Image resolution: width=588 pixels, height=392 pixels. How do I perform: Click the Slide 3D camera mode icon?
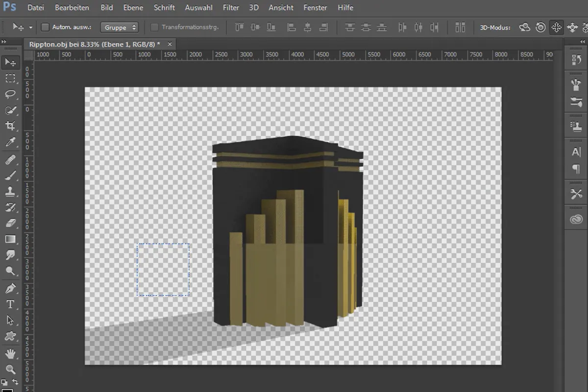point(572,27)
